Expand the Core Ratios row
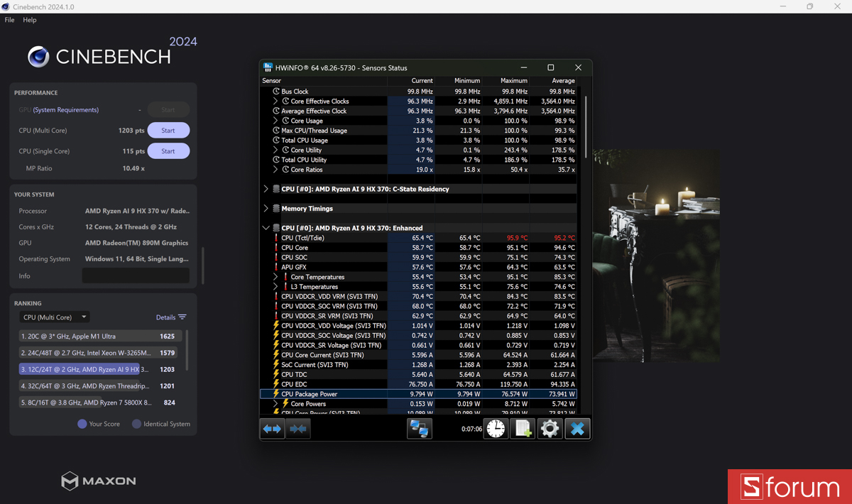Screen dimensions: 852x504 click(275, 170)
